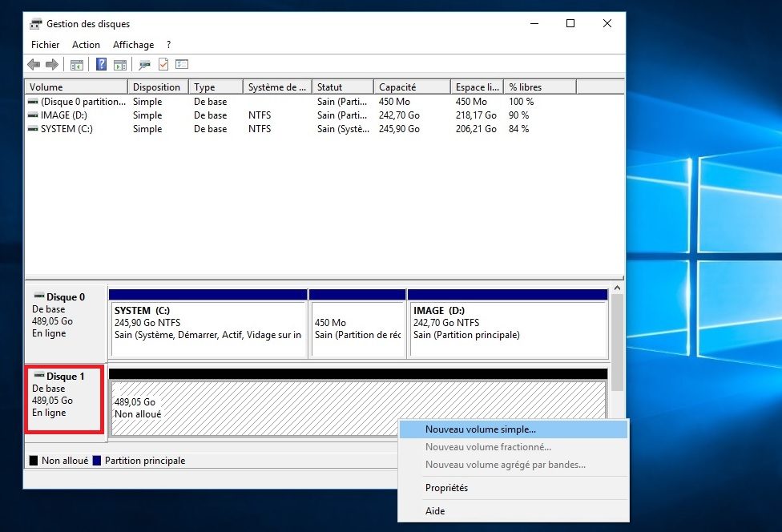Choose Propriétés in the context menu
Viewport: 782px width, 532px height.
(446, 488)
